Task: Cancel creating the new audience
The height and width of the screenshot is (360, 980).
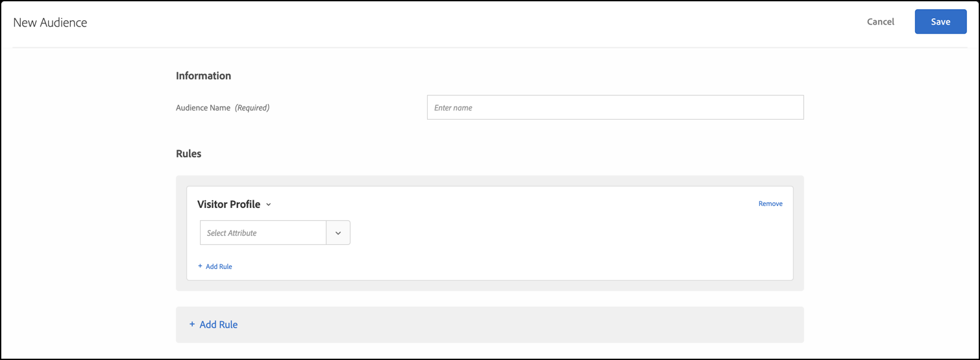Action: (880, 21)
